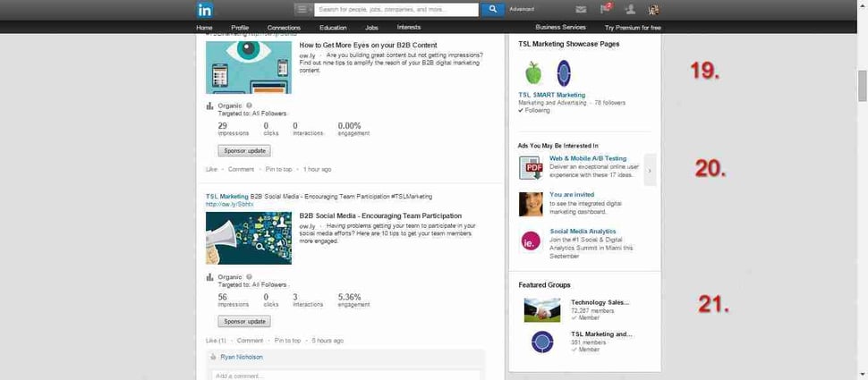Image resolution: width=868 pixels, height=380 pixels.
Task: Open 'B2B Social Media - Encouraging Team Participation' title
Action: [x=380, y=215]
